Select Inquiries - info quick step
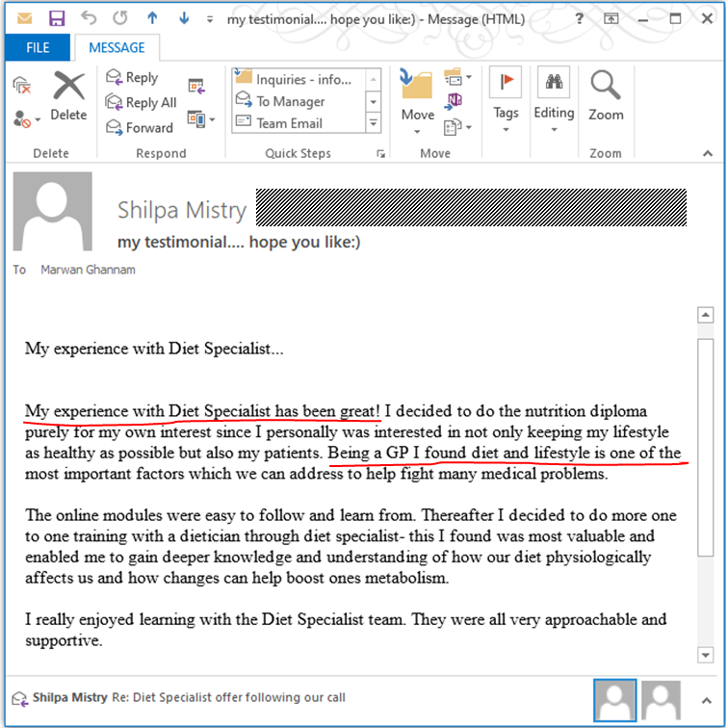The height and width of the screenshot is (728, 728). pos(299,79)
